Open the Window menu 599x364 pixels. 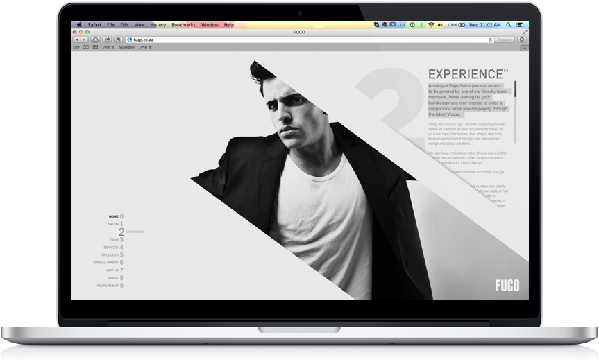click(x=210, y=25)
